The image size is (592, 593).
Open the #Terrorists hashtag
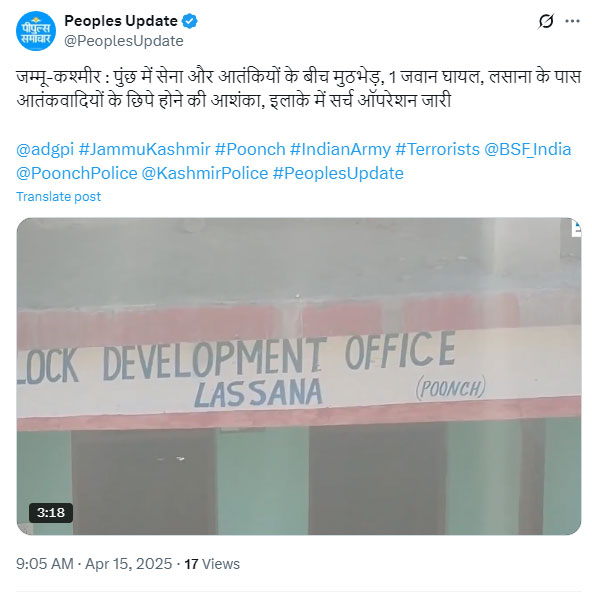[x=437, y=149]
